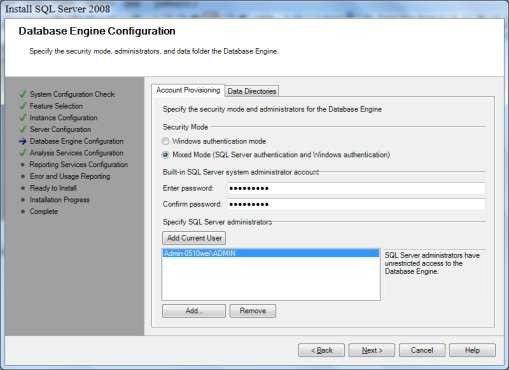Click the Add Current User button
The image size is (509, 370).
pos(194,238)
